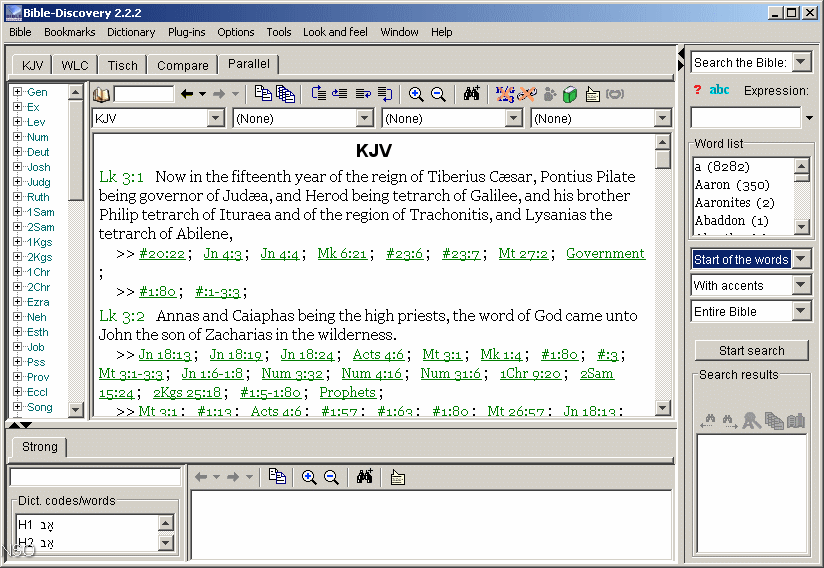Click the Word list scrollbar down arrow

click(x=801, y=226)
